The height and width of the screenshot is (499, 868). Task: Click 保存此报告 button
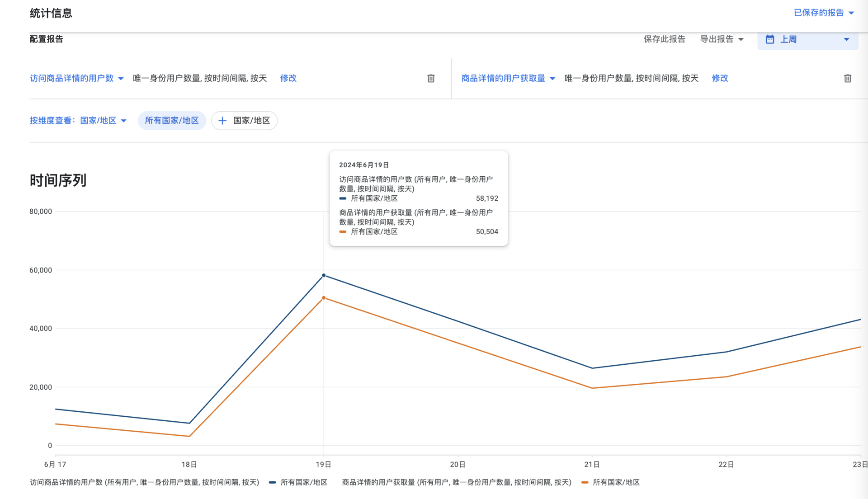click(x=664, y=39)
